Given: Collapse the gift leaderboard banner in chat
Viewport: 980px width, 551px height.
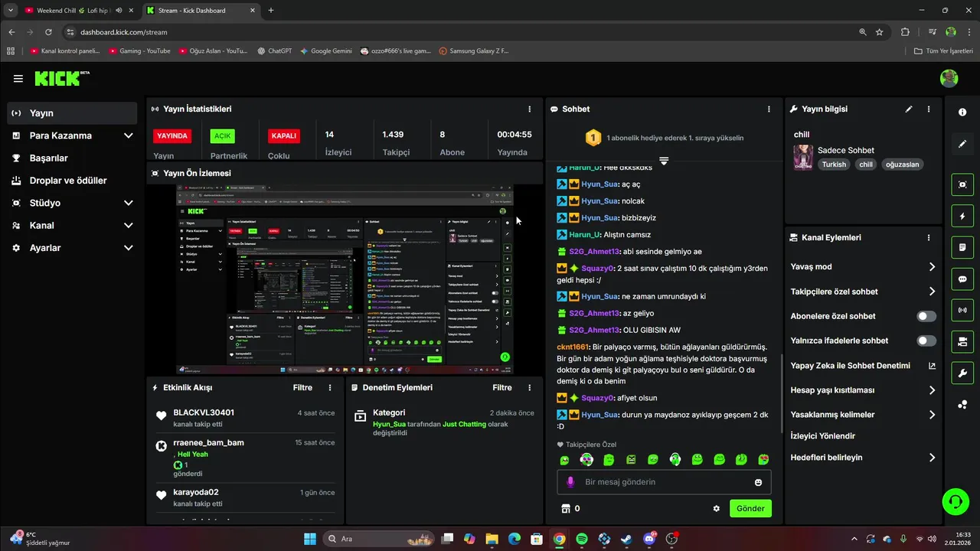Looking at the screenshot, I should [664, 161].
